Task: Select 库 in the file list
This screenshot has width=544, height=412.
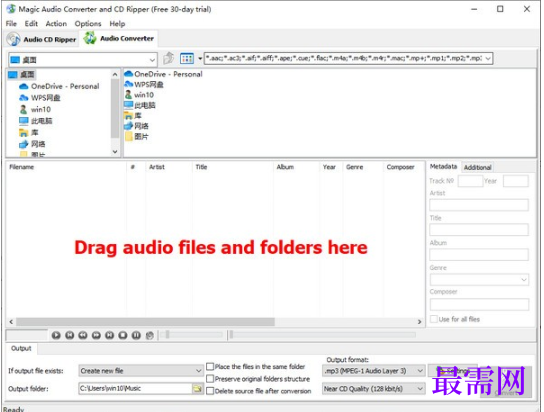Action: (133, 115)
